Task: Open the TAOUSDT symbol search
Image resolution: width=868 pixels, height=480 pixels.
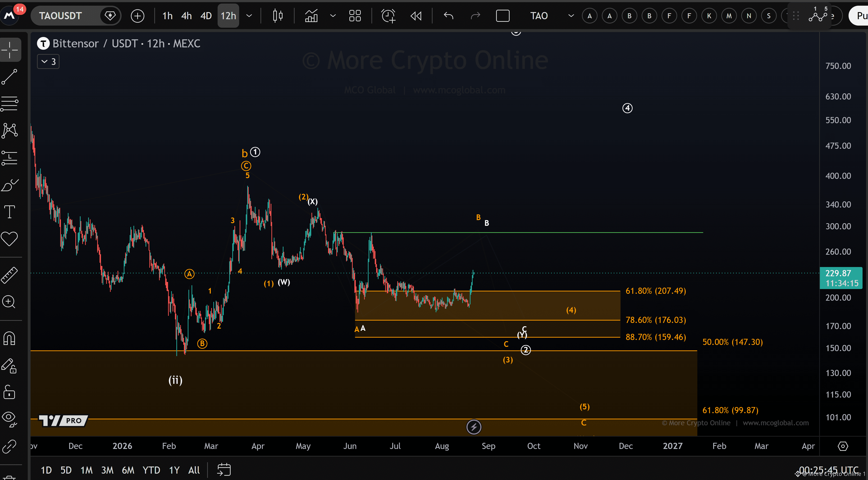Action: 61,16
